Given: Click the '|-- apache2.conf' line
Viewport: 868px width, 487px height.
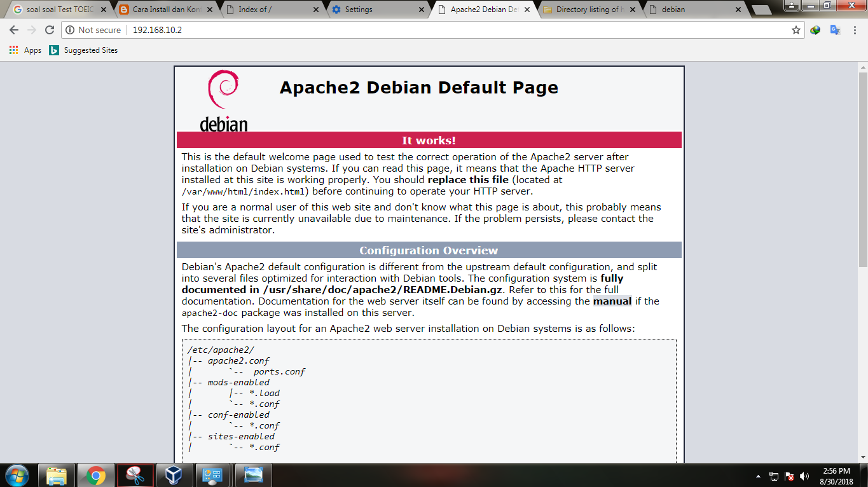Looking at the screenshot, I should 229,360.
